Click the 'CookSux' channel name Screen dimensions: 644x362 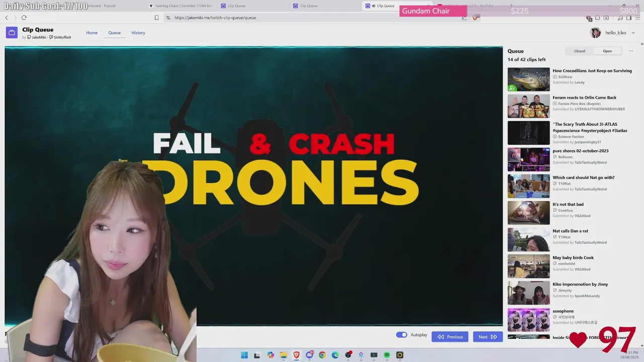[565, 210]
